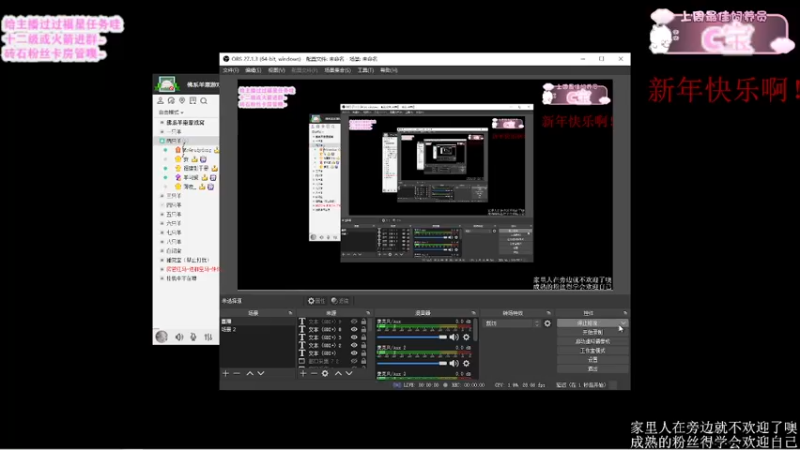Open microphone icon at YY window bottom

tap(193, 337)
